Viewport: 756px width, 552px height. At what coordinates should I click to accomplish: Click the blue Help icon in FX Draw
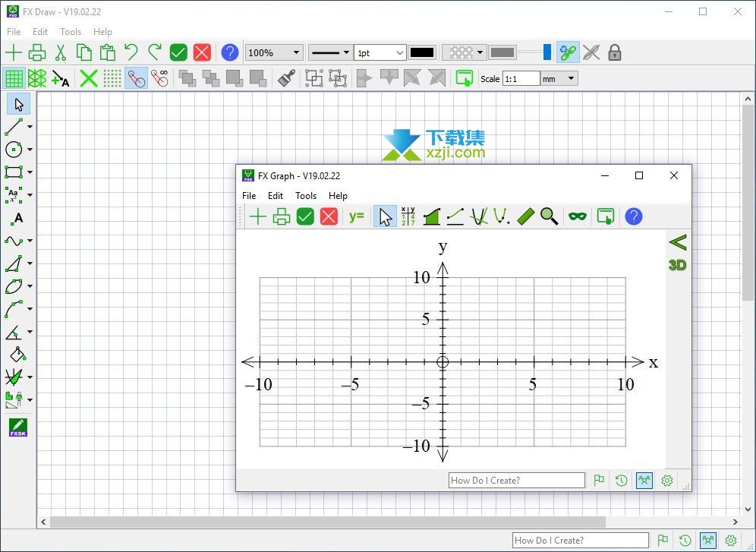230,52
